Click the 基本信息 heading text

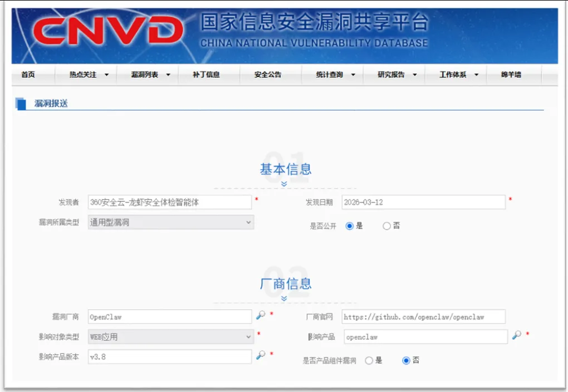click(x=286, y=169)
